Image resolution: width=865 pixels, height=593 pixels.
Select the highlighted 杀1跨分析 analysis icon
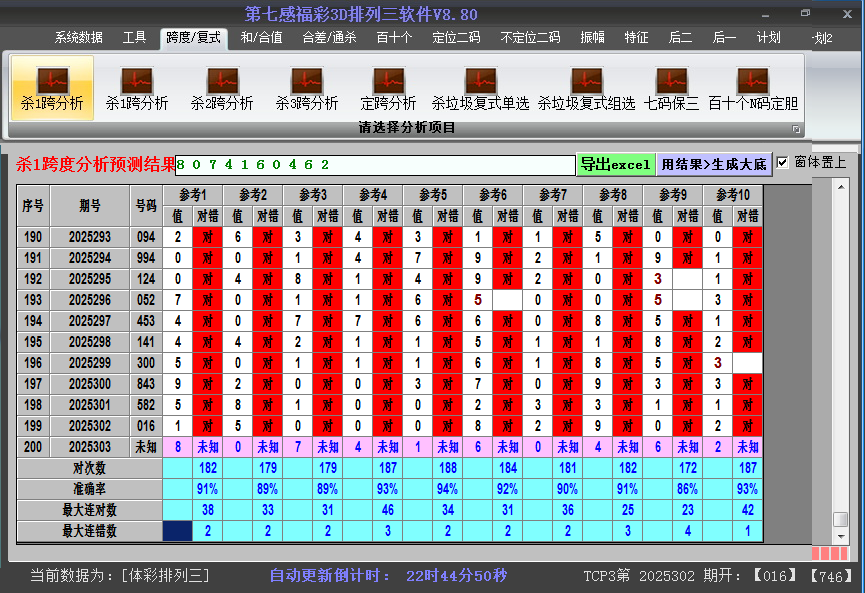point(53,85)
